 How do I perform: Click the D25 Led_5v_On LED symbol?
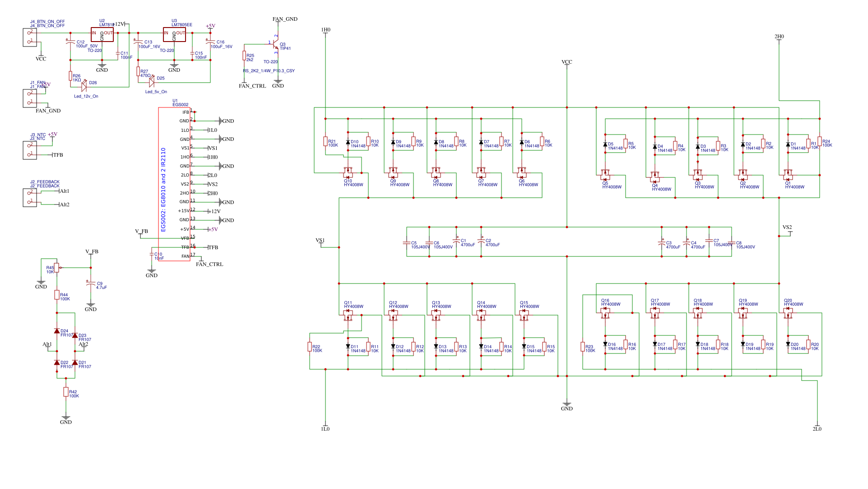click(152, 81)
